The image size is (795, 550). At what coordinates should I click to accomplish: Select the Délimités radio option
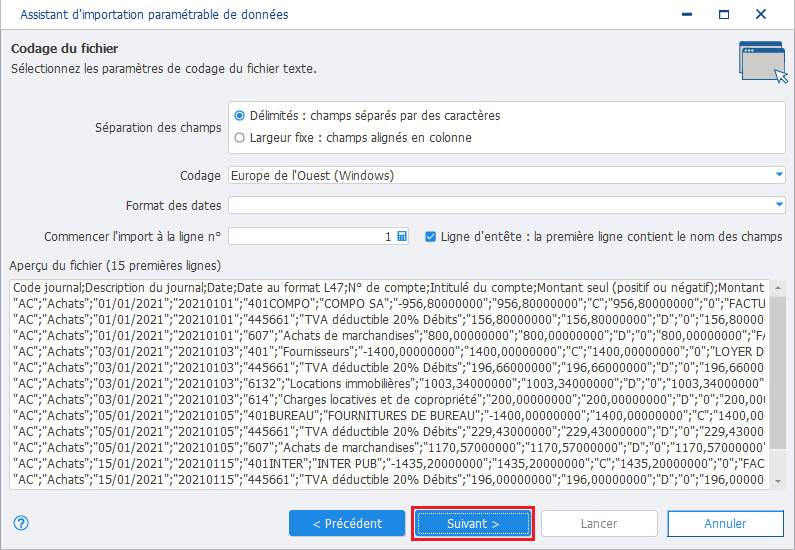pyautogui.click(x=239, y=116)
